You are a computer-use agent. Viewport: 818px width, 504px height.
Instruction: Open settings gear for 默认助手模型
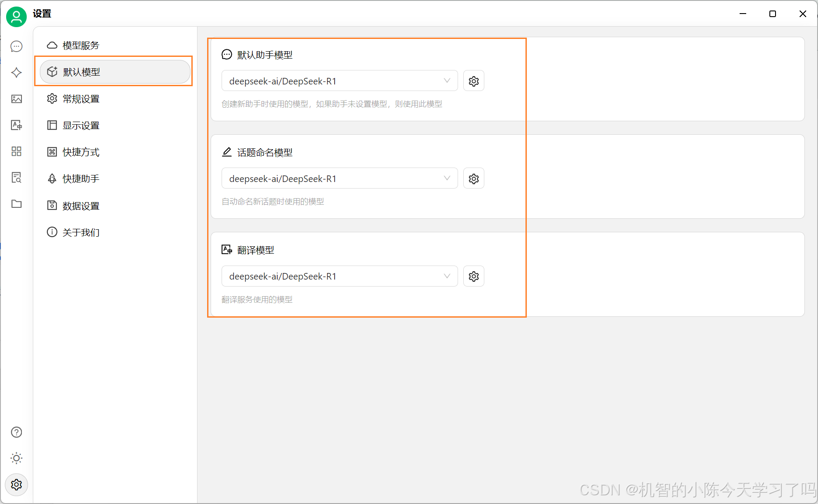[x=474, y=81]
